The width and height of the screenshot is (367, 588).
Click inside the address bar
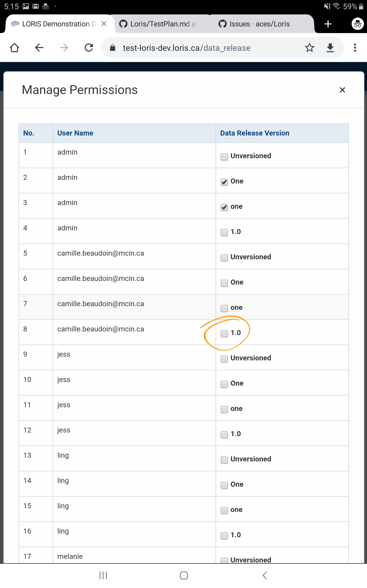tap(194, 48)
